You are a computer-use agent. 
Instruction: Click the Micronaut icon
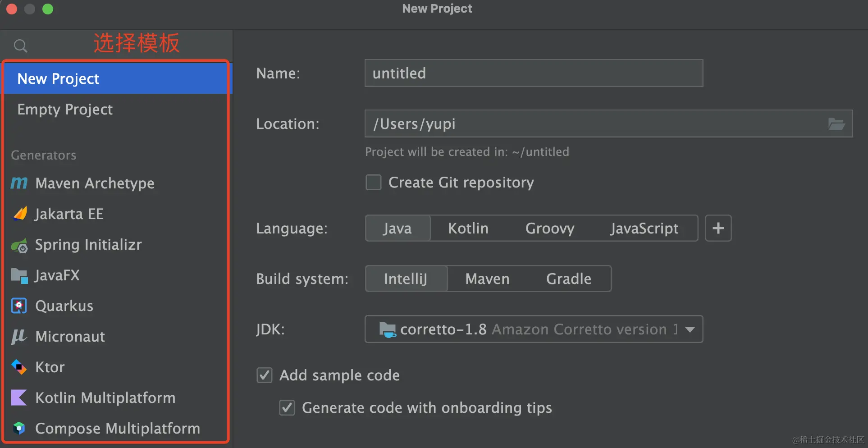[x=19, y=337]
